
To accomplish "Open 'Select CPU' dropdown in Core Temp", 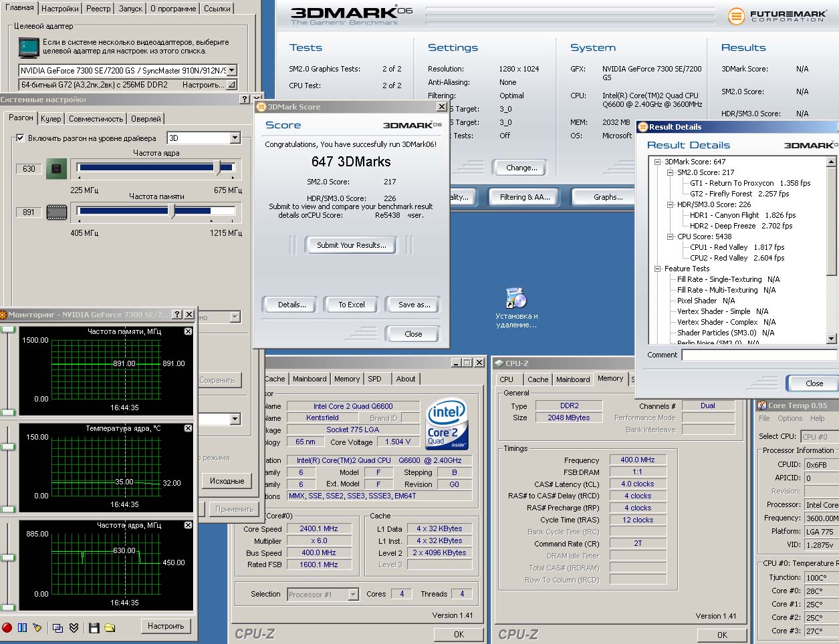I will pos(818,437).
